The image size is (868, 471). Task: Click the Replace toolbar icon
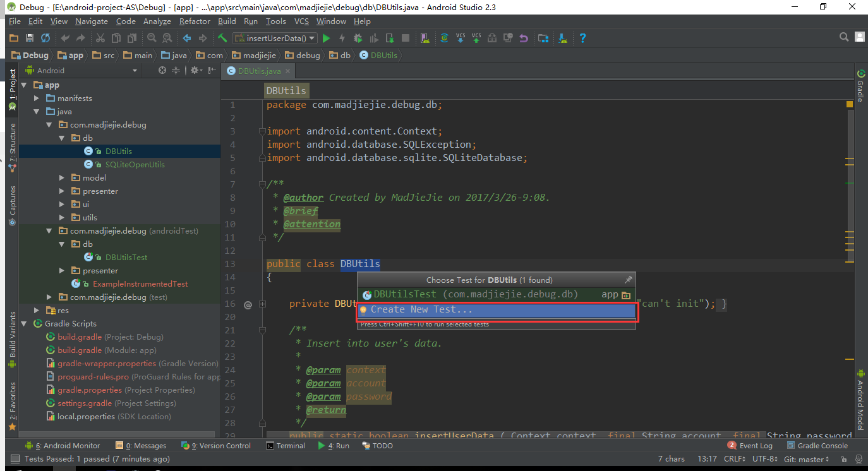point(167,38)
